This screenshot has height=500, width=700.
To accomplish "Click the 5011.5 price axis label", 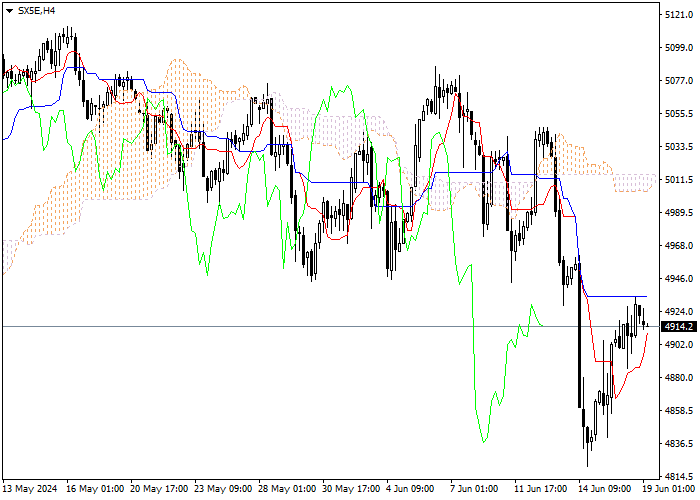I will point(679,180).
